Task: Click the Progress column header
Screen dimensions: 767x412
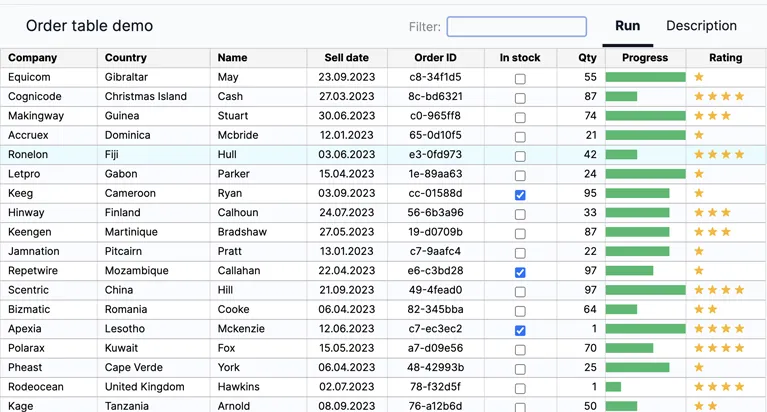Action: [x=645, y=58]
